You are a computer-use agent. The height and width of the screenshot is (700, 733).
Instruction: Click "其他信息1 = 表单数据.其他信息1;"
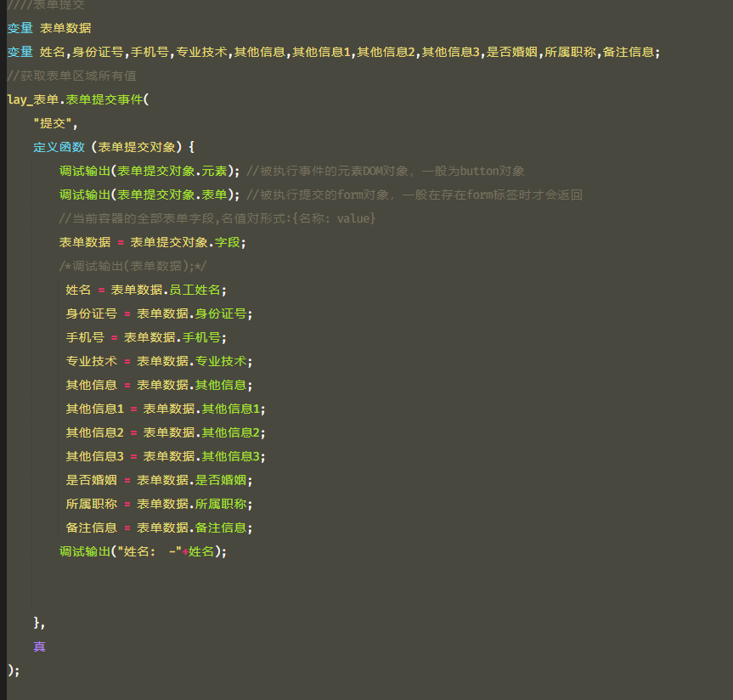pos(166,409)
